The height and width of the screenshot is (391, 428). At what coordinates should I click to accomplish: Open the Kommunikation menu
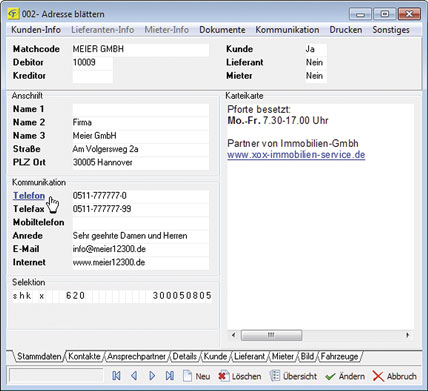(x=287, y=30)
